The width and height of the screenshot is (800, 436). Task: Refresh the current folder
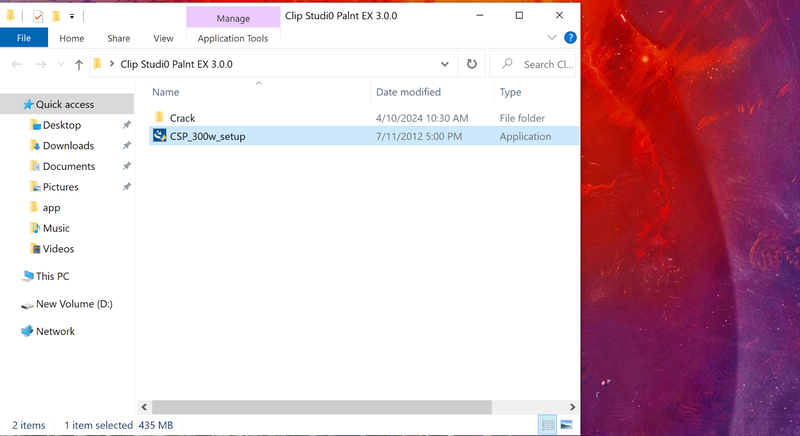pos(472,64)
